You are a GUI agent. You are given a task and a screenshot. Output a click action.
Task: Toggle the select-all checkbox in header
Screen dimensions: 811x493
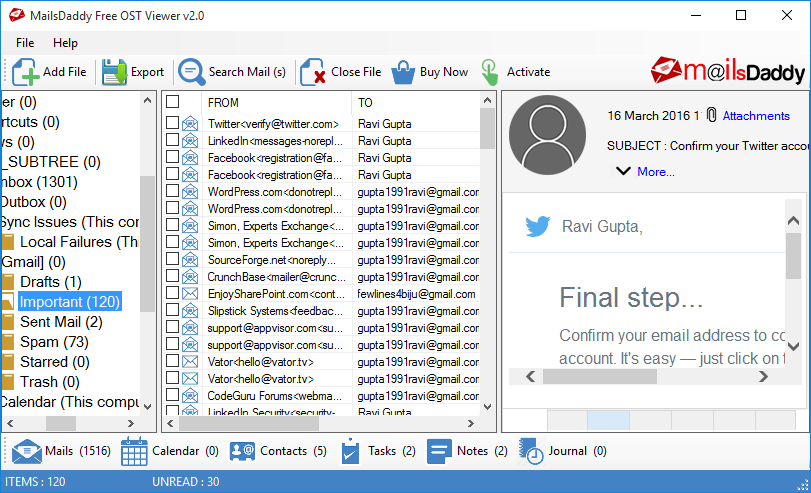[x=173, y=102]
